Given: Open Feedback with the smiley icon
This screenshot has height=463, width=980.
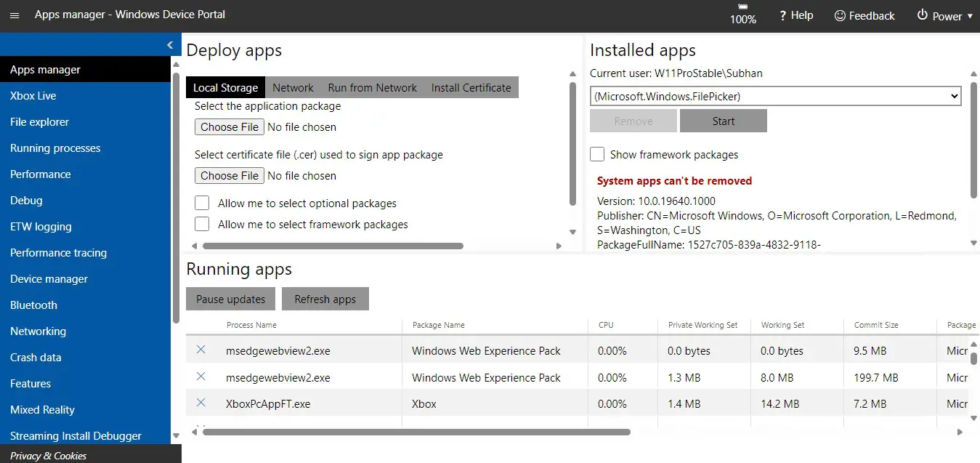Looking at the screenshot, I should tap(864, 15).
